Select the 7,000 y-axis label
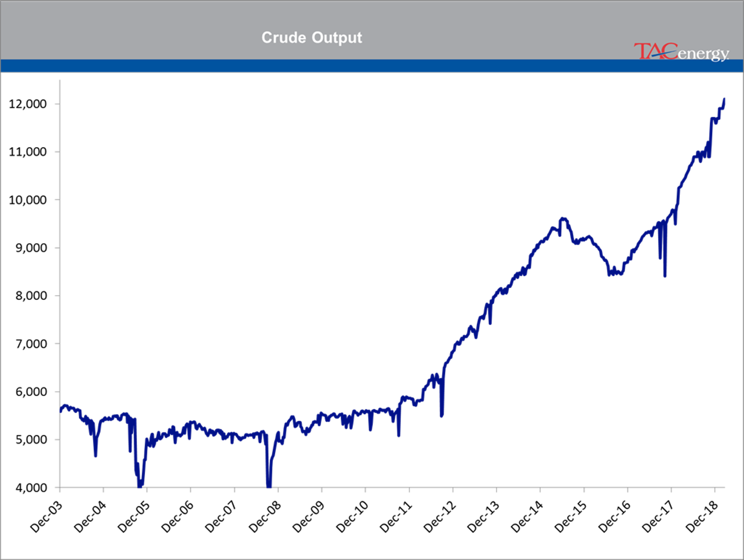The height and width of the screenshot is (560, 744). coord(31,344)
